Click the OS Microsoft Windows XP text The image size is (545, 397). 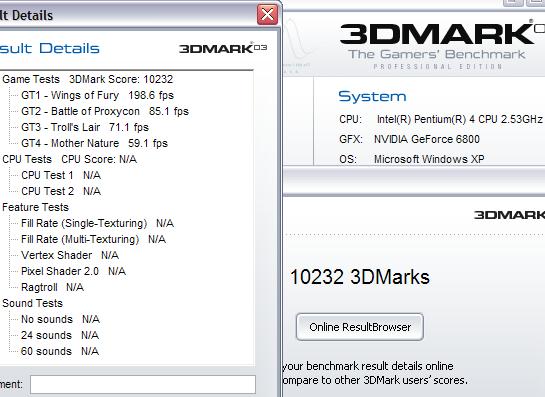tap(412, 159)
